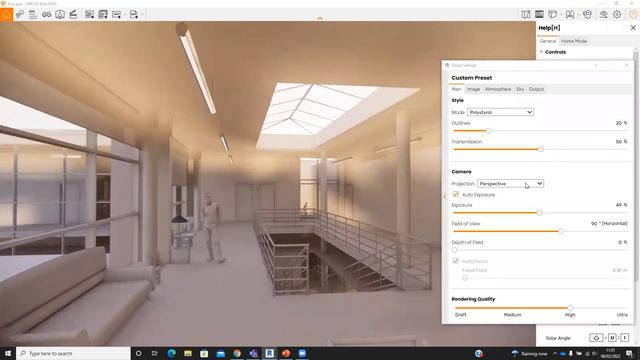Click the Transmission slider handle
This screenshot has height=360, width=640.
[x=541, y=149]
